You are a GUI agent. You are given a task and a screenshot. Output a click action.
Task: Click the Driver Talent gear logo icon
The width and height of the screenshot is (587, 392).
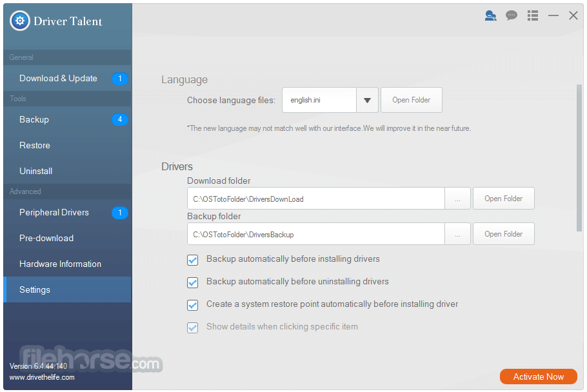pyautogui.click(x=19, y=21)
